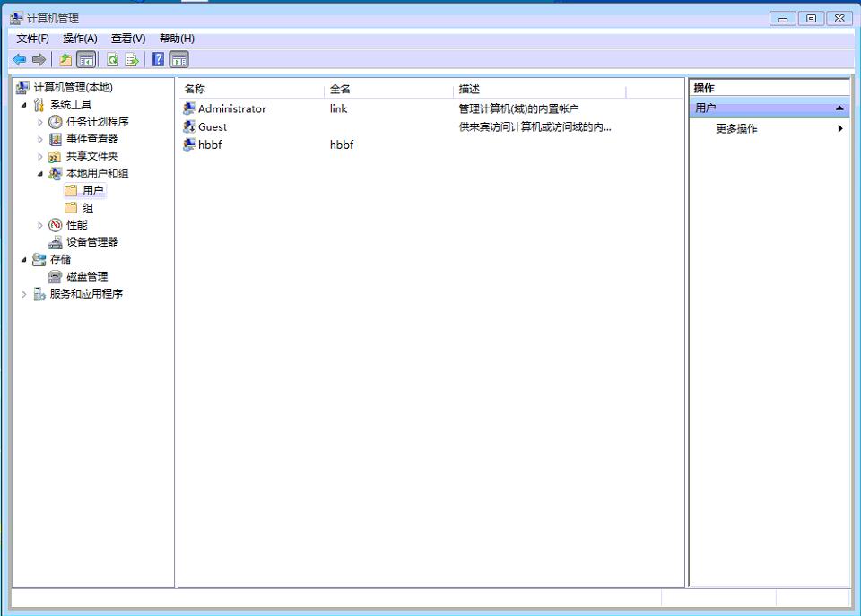This screenshot has width=861, height=616.
Task: Select the Guest user account
Action: (213, 126)
